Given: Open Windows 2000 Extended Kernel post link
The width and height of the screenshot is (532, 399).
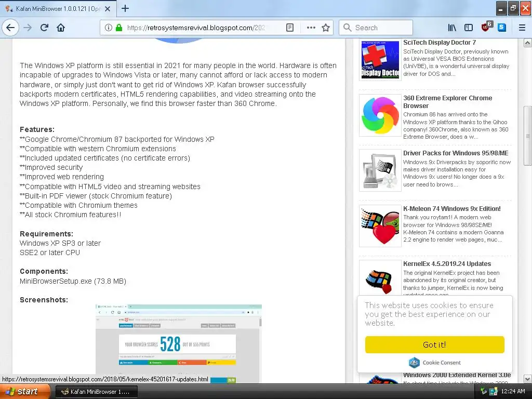Looking at the screenshot, I should [x=457, y=375].
